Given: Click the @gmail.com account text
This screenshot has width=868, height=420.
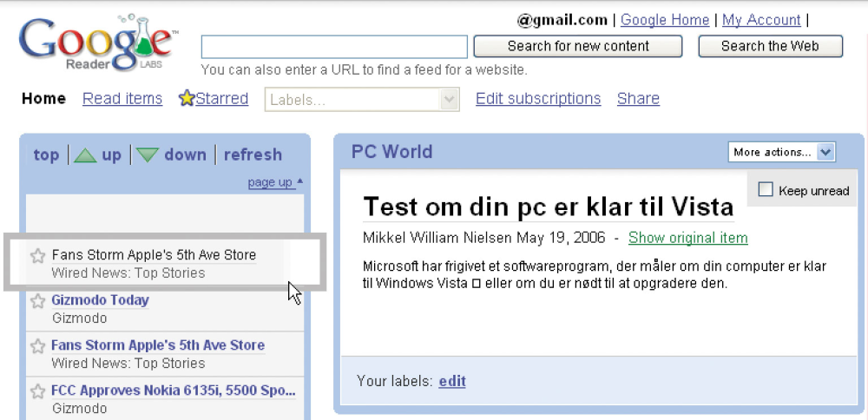Looking at the screenshot, I should click(562, 21).
